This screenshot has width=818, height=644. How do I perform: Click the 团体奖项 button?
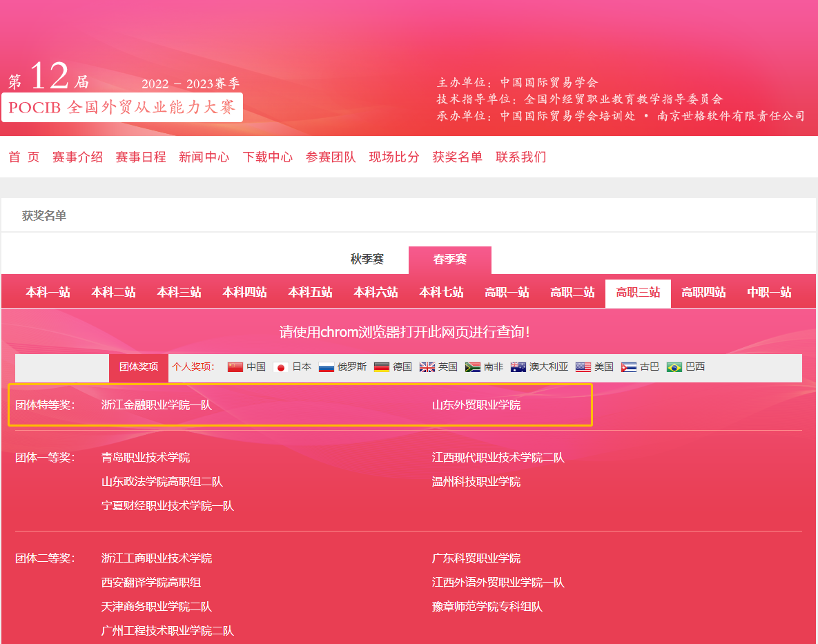pos(139,367)
